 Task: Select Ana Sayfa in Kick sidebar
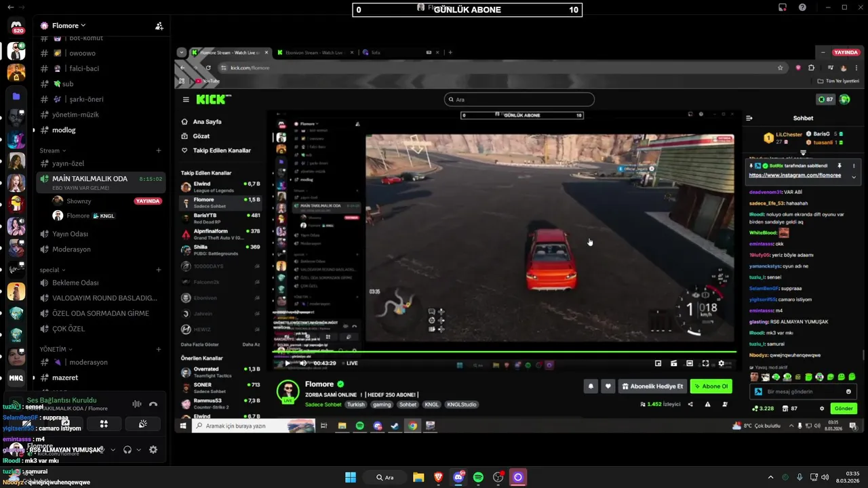[208, 122]
